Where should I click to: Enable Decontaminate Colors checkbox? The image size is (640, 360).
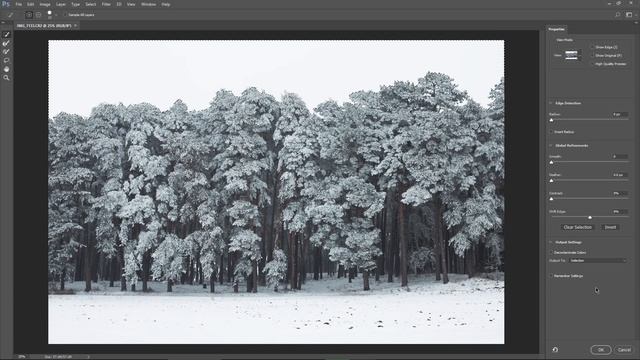pos(551,253)
